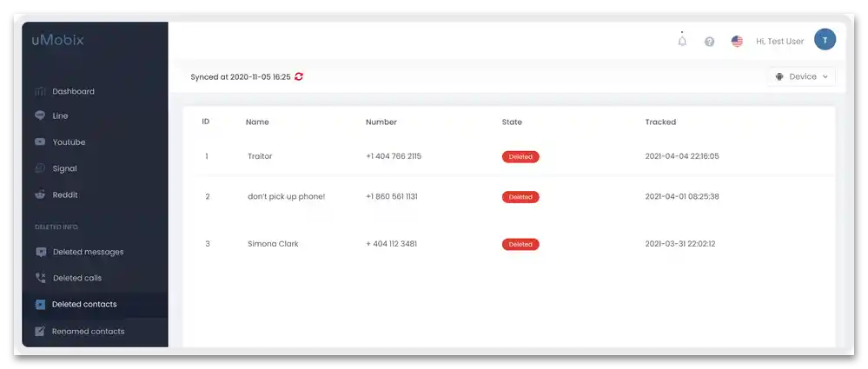Click the Reddit alien icon
Viewport: 868px width, 369px height.
click(x=40, y=194)
